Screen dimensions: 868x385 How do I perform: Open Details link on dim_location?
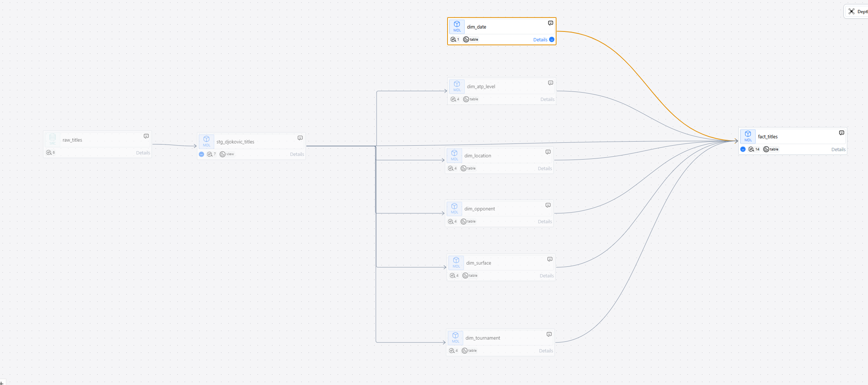pyautogui.click(x=545, y=169)
